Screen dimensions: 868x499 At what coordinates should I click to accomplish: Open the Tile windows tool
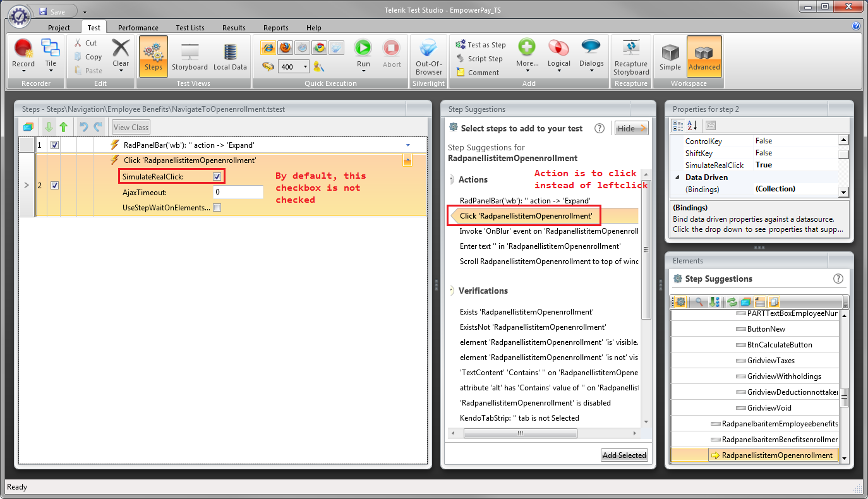(x=51, y=54)
